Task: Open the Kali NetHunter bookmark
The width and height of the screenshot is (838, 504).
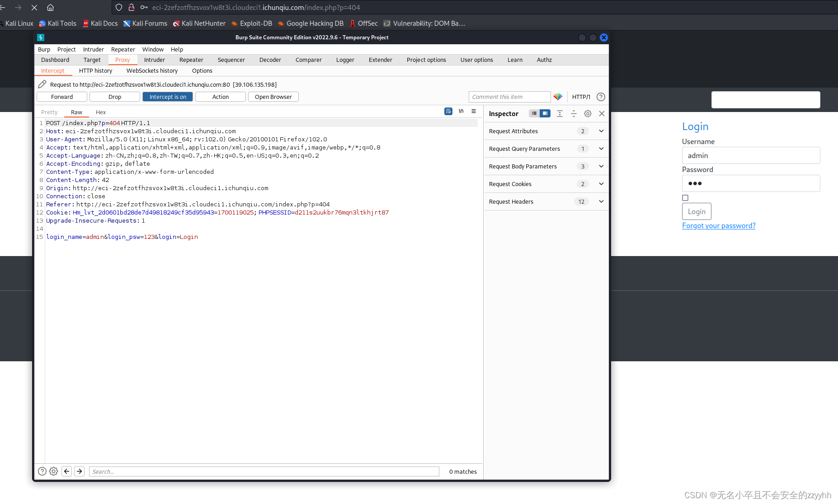Action: [x=199, y=23]
